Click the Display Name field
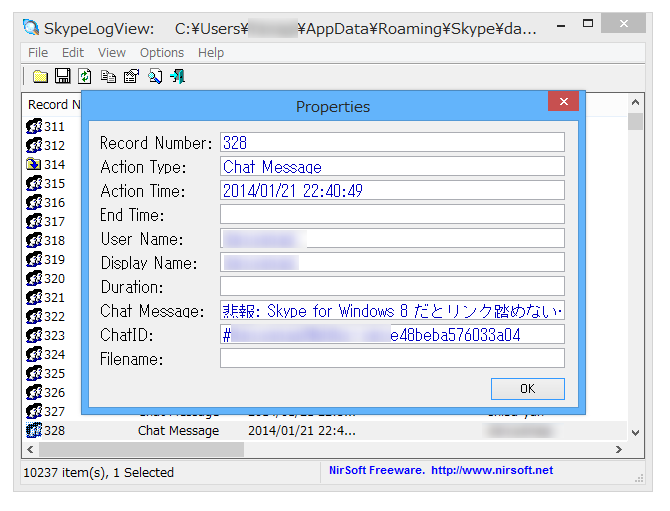This screenshot has height=511, width=670. pos(392,262)
